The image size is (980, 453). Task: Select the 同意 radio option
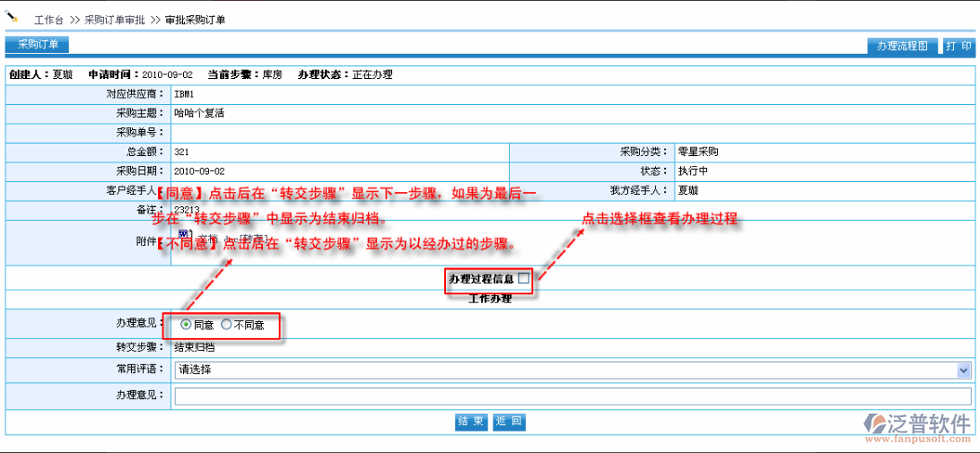coord(186,325)
